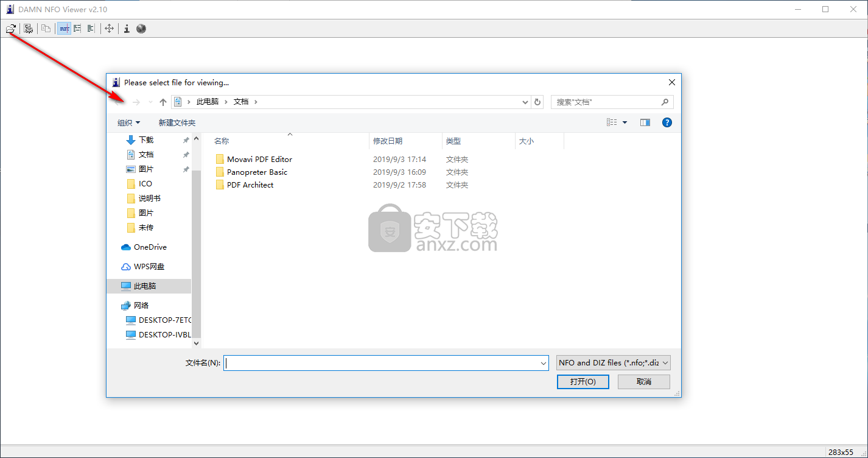Viewport: 868px width, 458px height.
Task: Open the recent locations dropdown arrow
Action: pyautogui.click(x=150, y=102)
